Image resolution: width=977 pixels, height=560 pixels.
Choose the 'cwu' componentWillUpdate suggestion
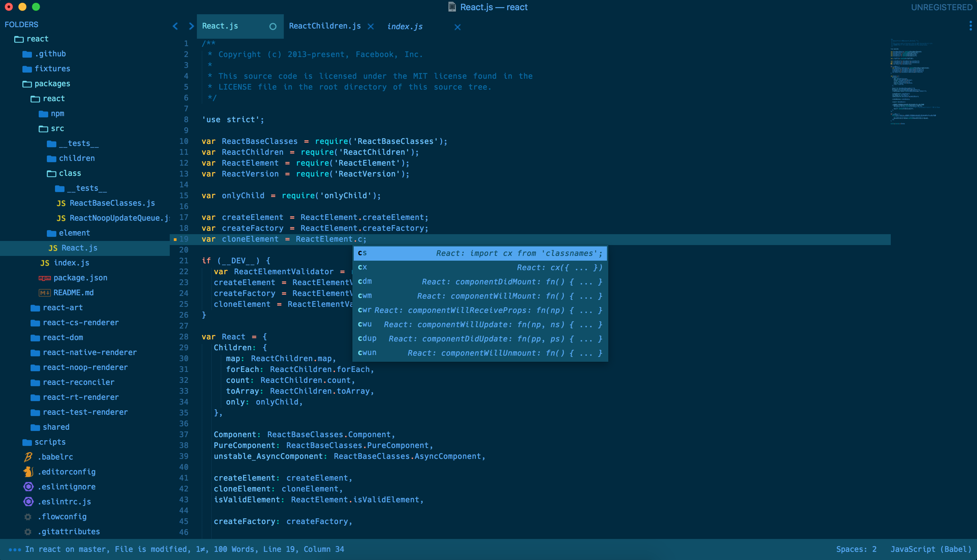point(480,324)
